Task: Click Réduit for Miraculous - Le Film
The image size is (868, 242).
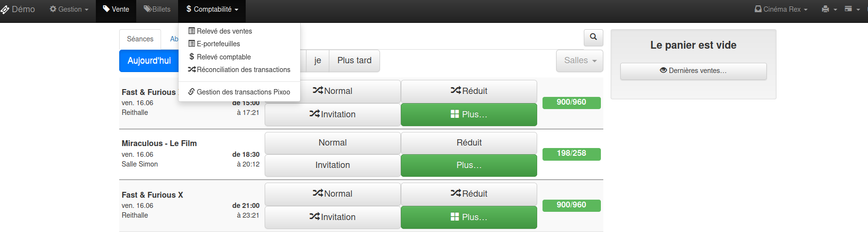Action: click(x=469, y=143)
